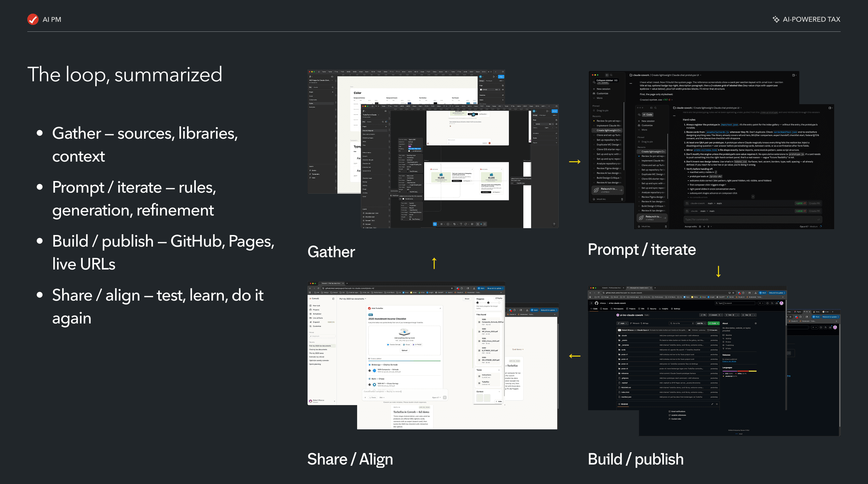
Task: Click the send arrow in Cowork composer
Action: (x=445, y=398)
